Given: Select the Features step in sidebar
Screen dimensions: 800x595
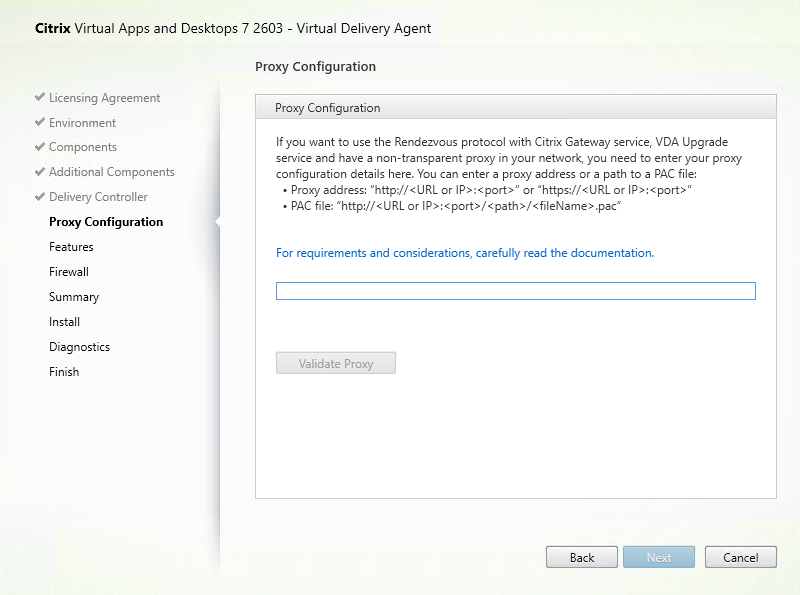Looking at the screenshot, I should coord(71,247).
